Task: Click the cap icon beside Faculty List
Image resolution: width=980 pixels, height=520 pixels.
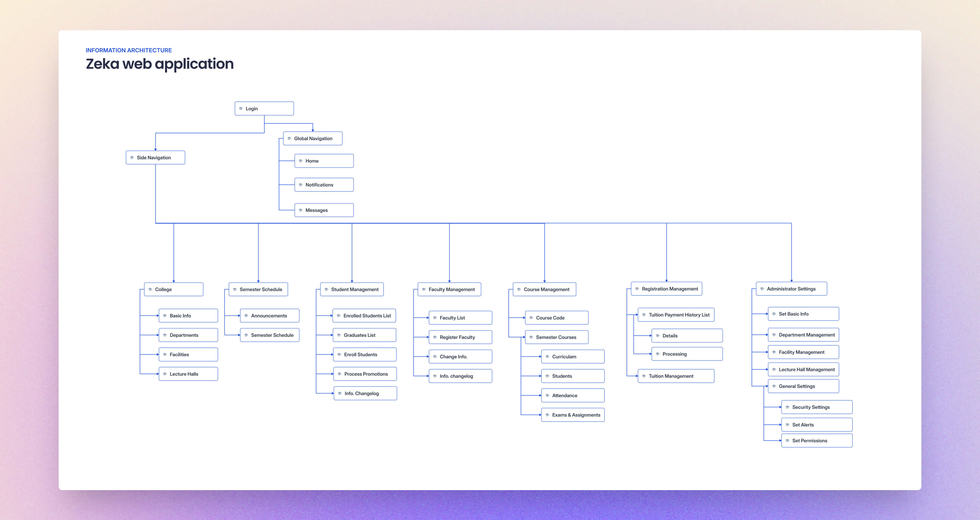Action: click(435, 318)
